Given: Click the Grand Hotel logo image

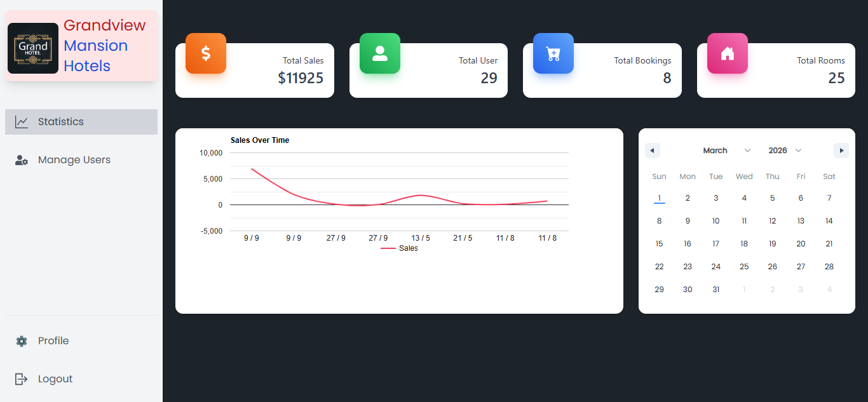Looking at the screenshot, I should click(33, 48).
